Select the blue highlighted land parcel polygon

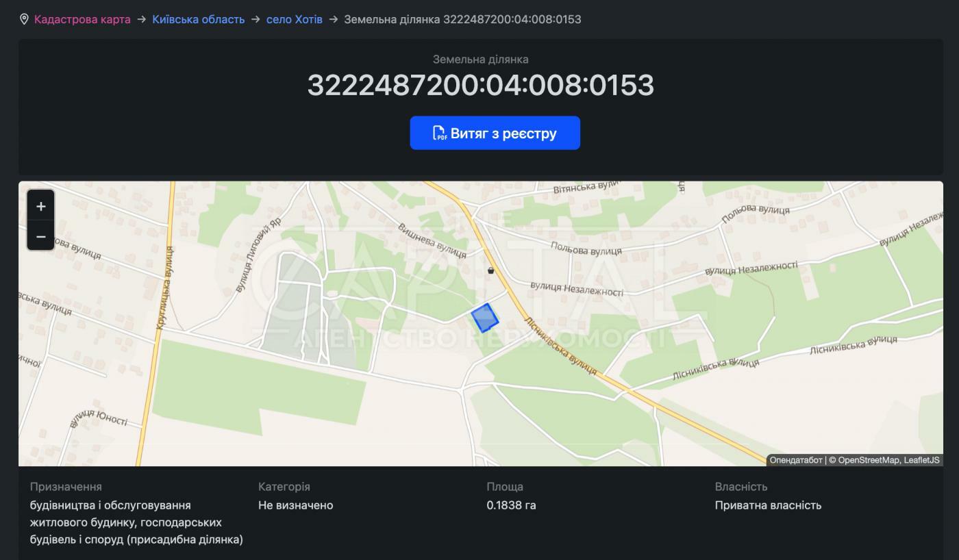coord(485,318)
